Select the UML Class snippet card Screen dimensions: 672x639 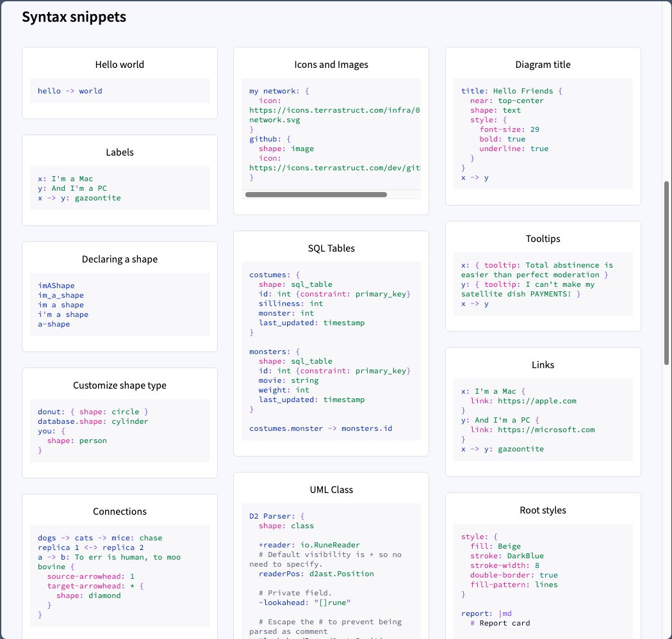pos(331,555)
